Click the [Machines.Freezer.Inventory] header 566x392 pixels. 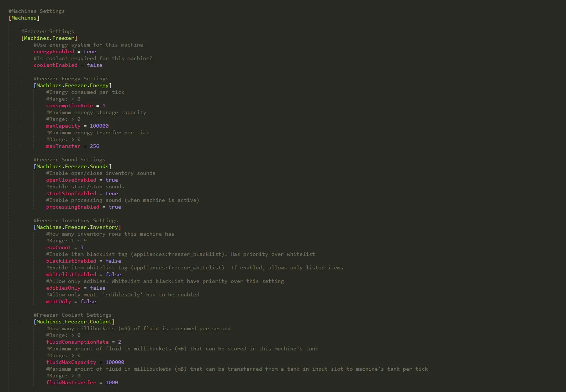(77, 227)
